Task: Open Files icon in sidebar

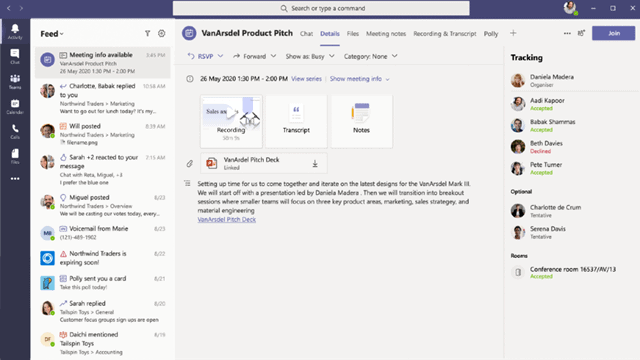Action: pyautogui.click(x=15, y=156)
